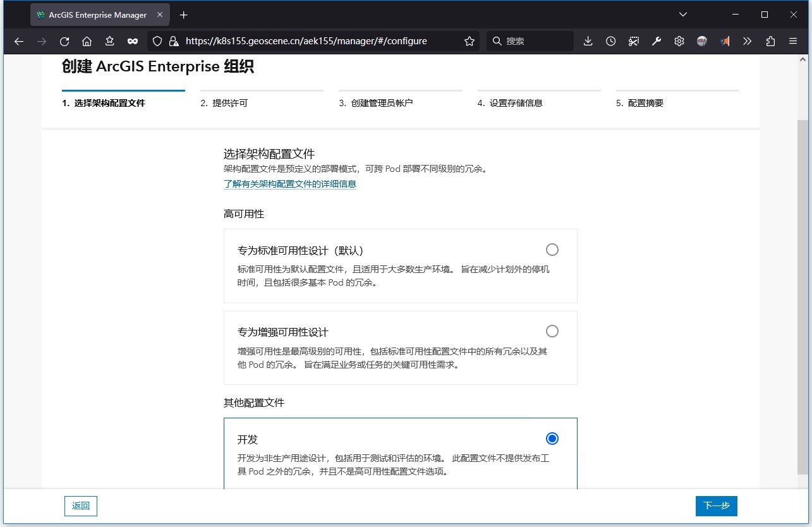
Task: Expand the list all tabs chevron
Action: [683, 15]
